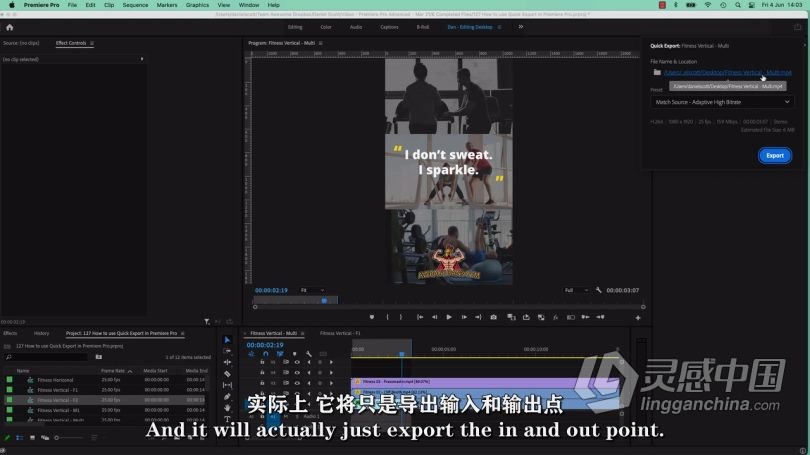Select the Razor tool

(227, 374)
